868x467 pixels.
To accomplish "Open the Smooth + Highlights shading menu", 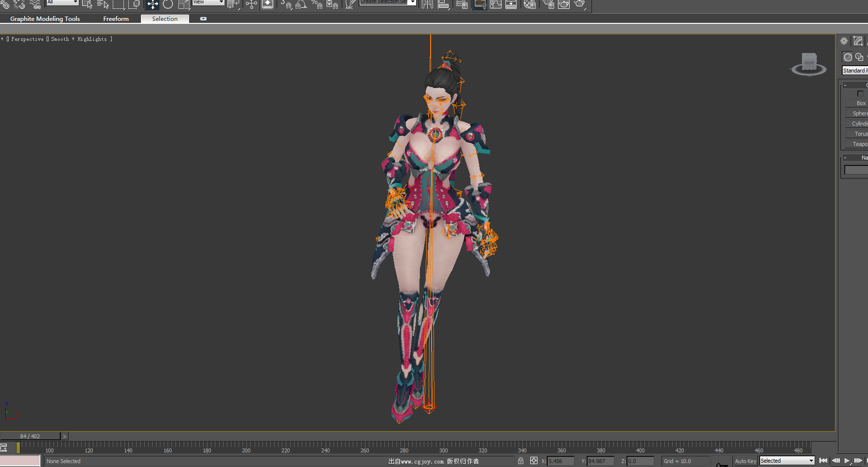I will click(79, 39).
